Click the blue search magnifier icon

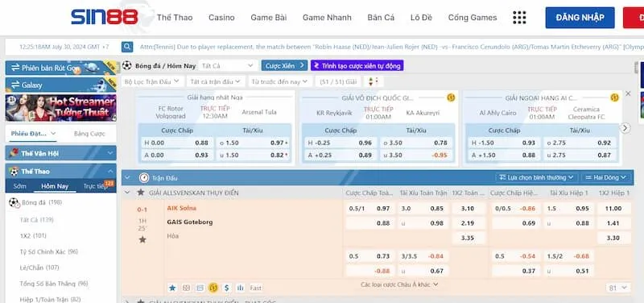tap(127, 47)
